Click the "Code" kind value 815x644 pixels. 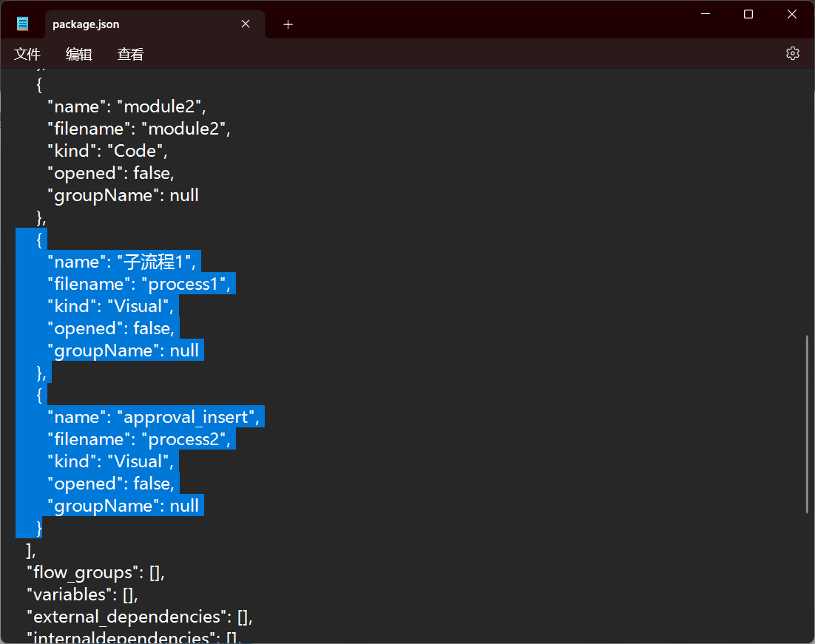[x=135, y=151]
